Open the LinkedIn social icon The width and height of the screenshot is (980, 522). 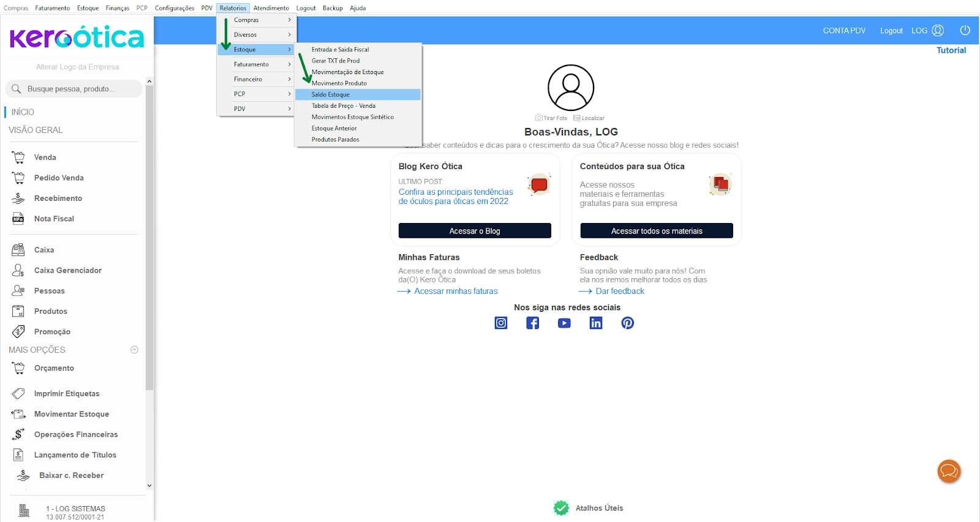[596, 323]
